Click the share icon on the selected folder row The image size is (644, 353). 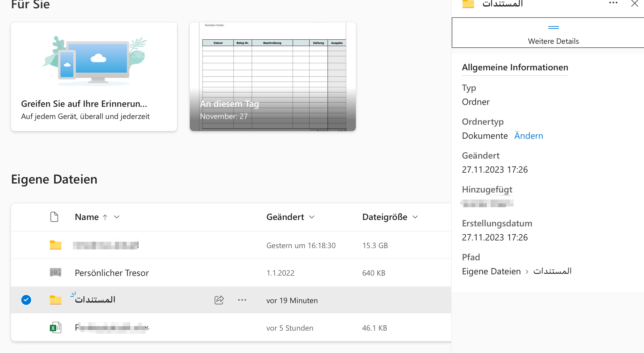click(219, 300)
